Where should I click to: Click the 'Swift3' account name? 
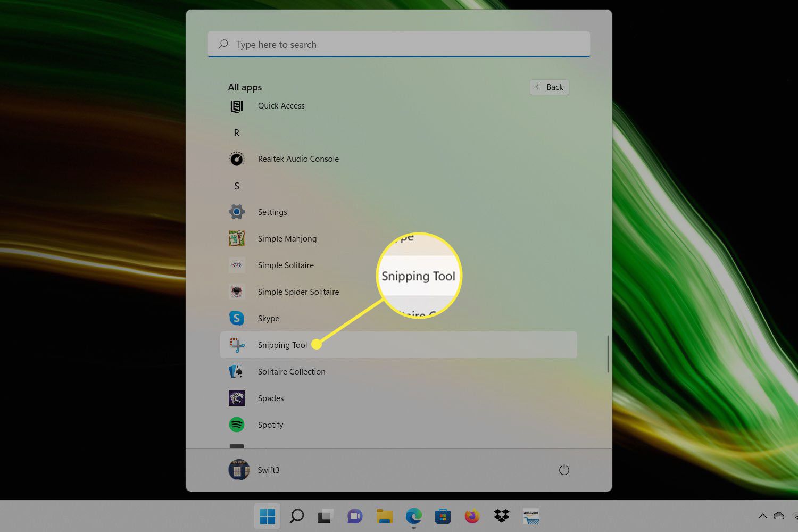click(269, 470)
